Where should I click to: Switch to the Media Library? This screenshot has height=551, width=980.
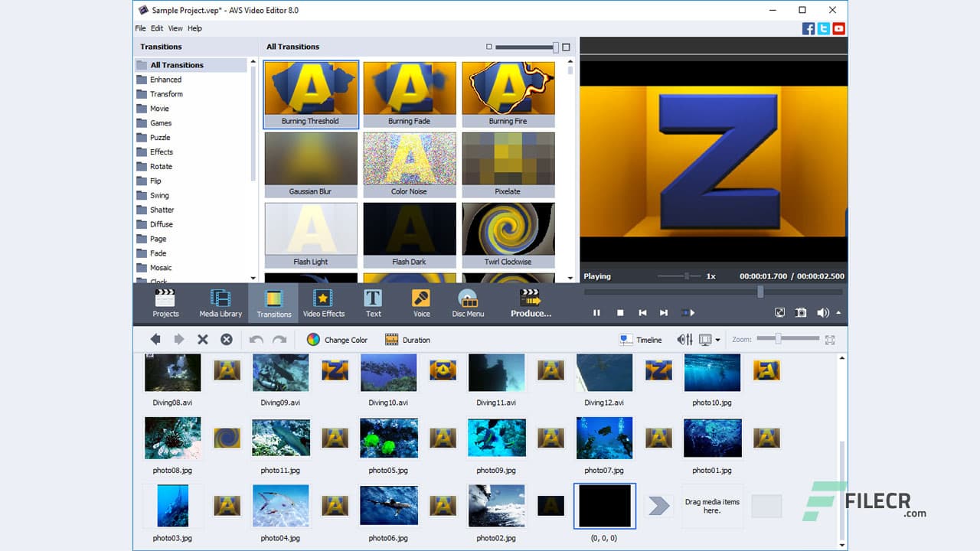(220, 302)
